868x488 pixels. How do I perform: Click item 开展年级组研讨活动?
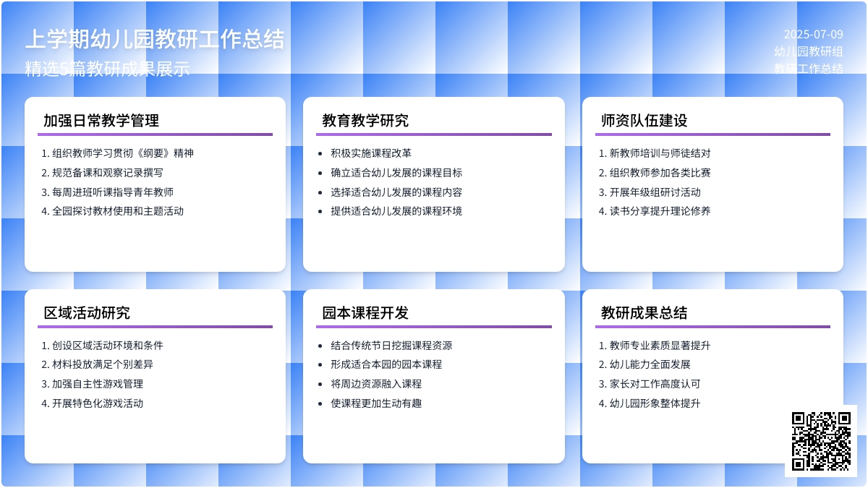click(x=655, y=192)
